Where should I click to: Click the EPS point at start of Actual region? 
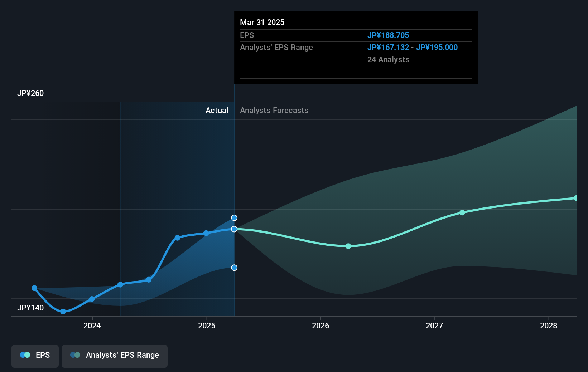tap(120, 285)
